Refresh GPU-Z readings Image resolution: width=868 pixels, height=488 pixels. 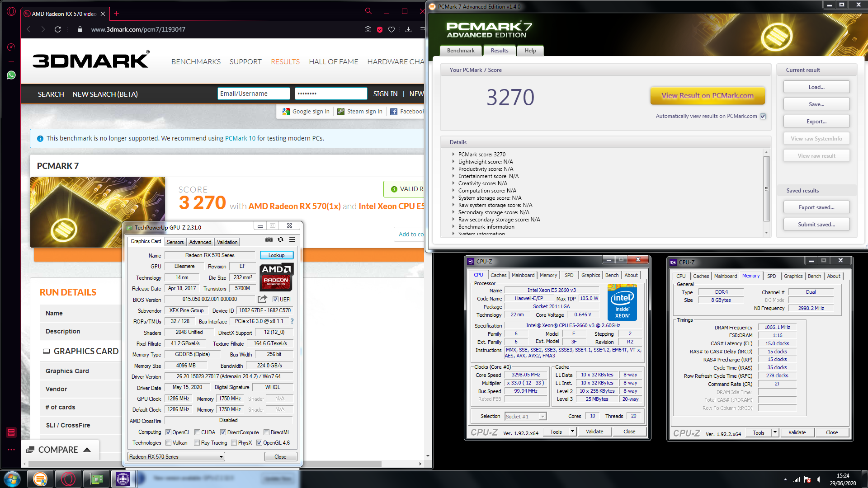point(281,239)
